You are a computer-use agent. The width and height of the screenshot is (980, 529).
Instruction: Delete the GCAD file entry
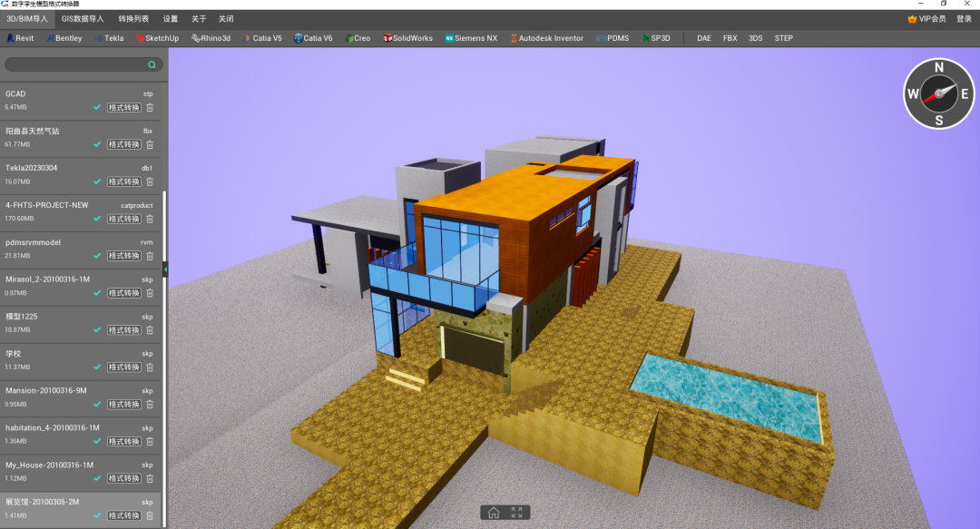click(150, 108)
